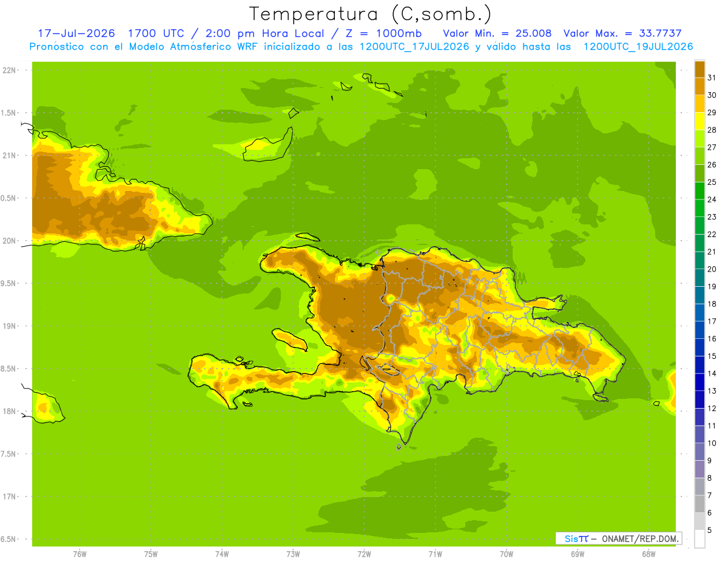Click the "71W" longitude axis label

click(x=435, y=554)
